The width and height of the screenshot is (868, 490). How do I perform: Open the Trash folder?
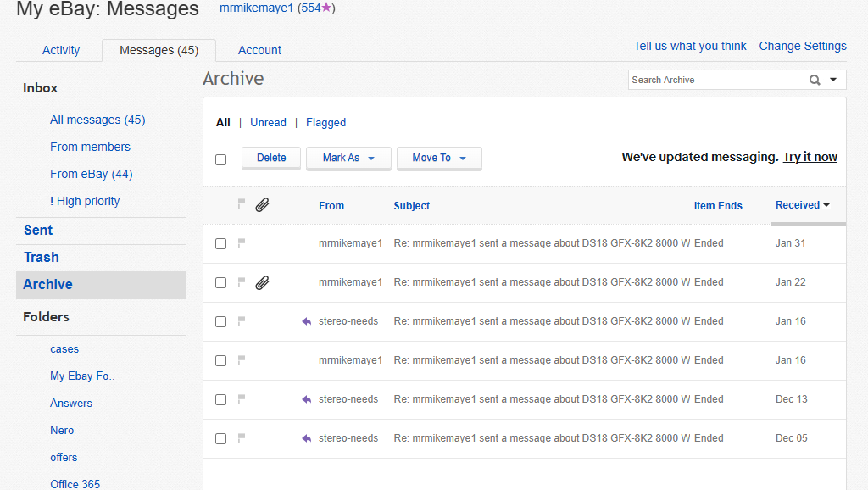(x=42, y=258)
